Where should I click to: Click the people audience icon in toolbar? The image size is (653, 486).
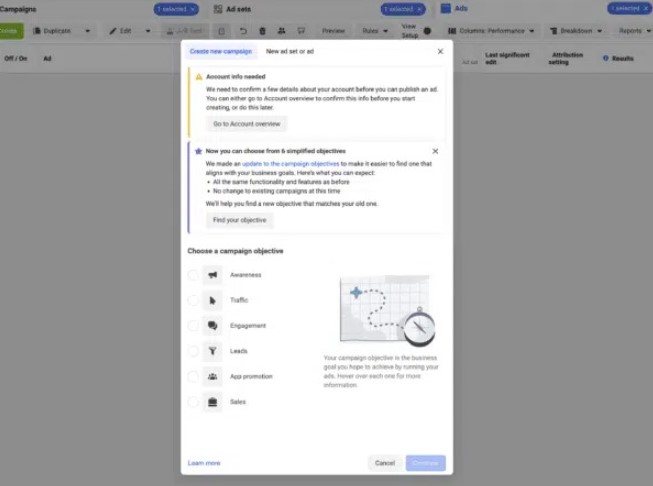pos(282,31)
